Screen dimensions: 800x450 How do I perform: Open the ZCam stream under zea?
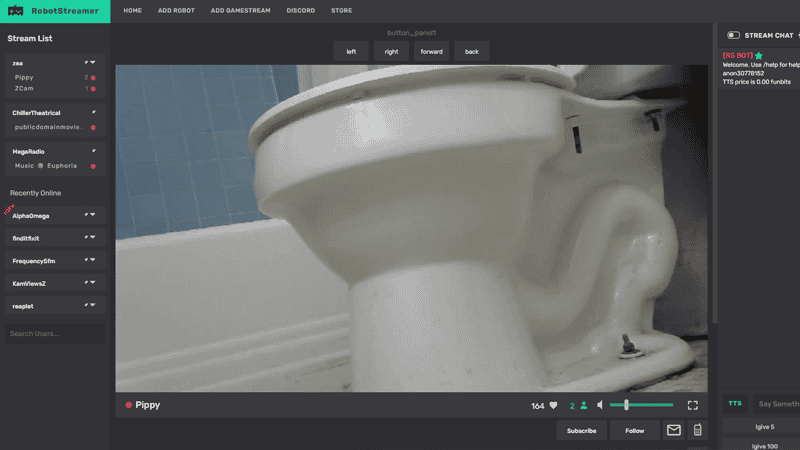click(x=24, y=88)
